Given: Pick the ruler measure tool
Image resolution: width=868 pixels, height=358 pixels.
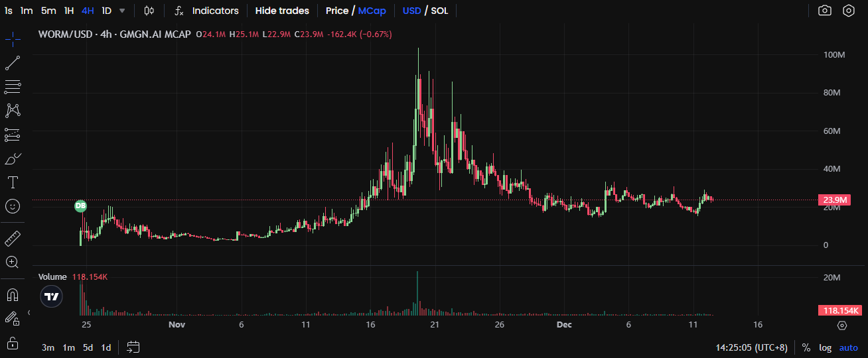Looking at the screenshot, I should 13,238.
